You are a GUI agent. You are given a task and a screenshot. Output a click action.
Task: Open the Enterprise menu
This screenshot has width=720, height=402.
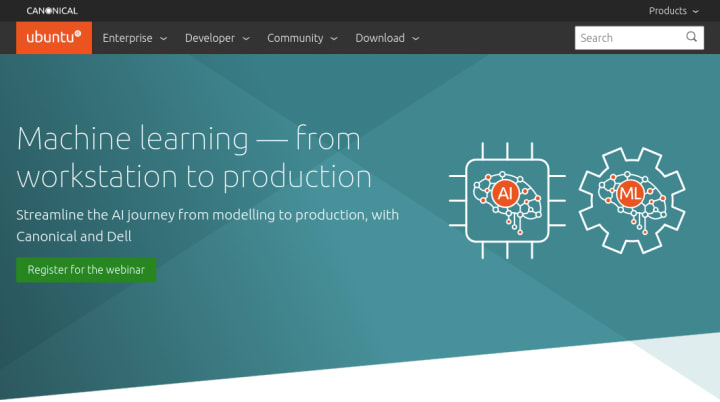click(x=135, y=38)
